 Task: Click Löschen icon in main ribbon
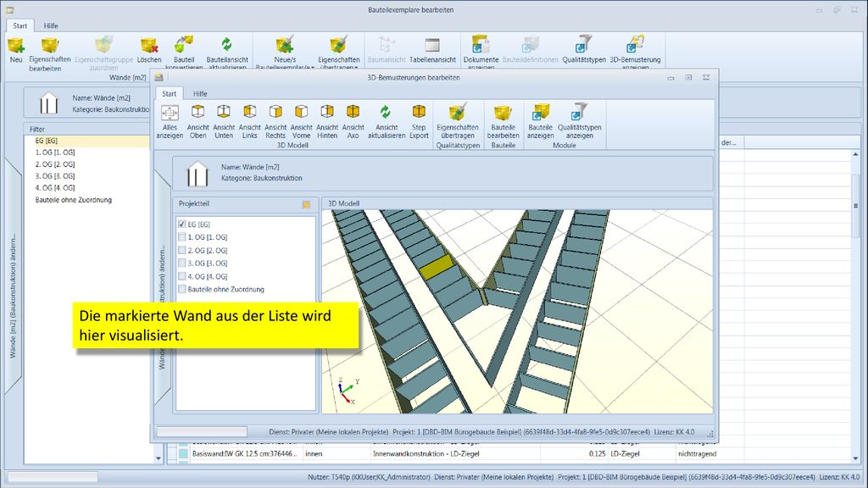[x=149, y=50]
